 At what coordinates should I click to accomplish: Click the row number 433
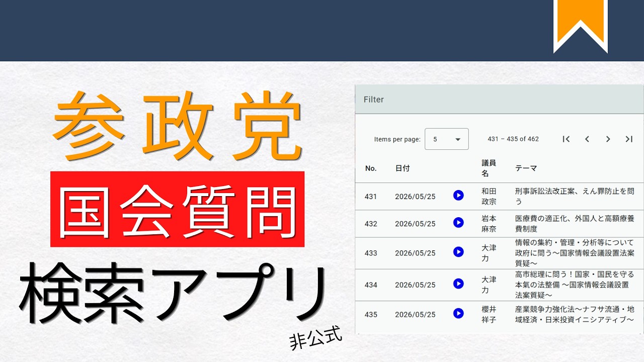point(371,253)
